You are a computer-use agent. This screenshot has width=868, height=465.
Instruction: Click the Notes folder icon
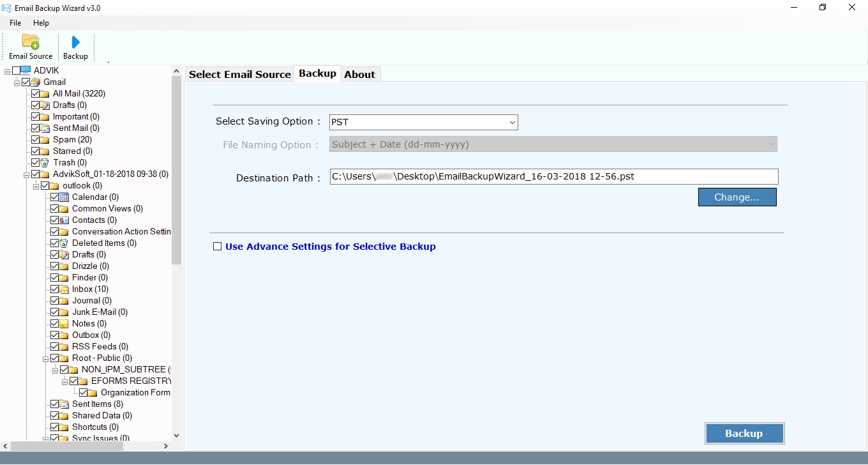(64, 323)
